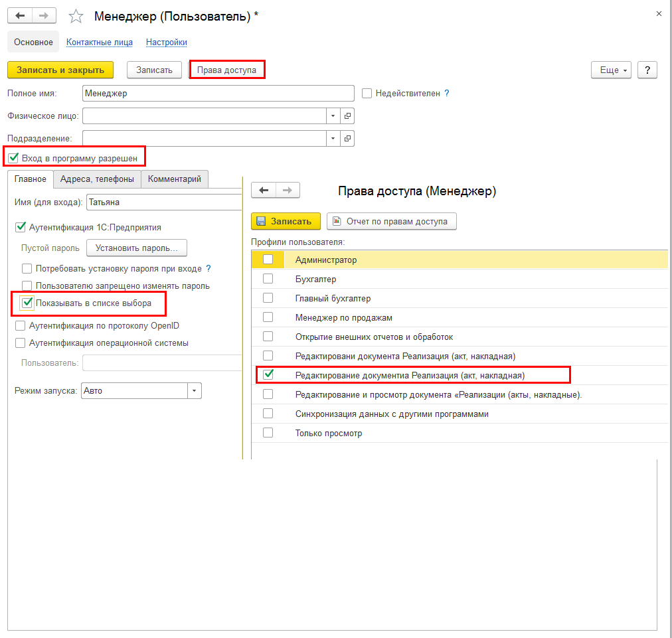Open the Физическое лицо record via open icon

(347, 116)
